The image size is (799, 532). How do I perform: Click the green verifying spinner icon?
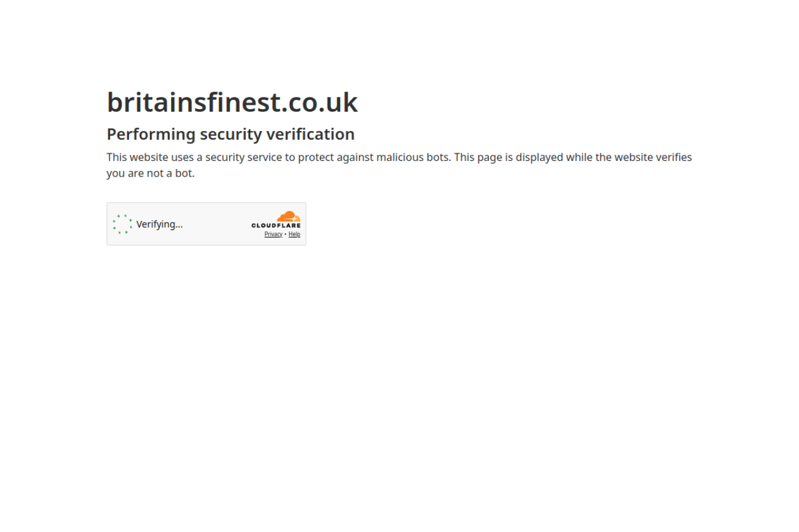(122, 224)
